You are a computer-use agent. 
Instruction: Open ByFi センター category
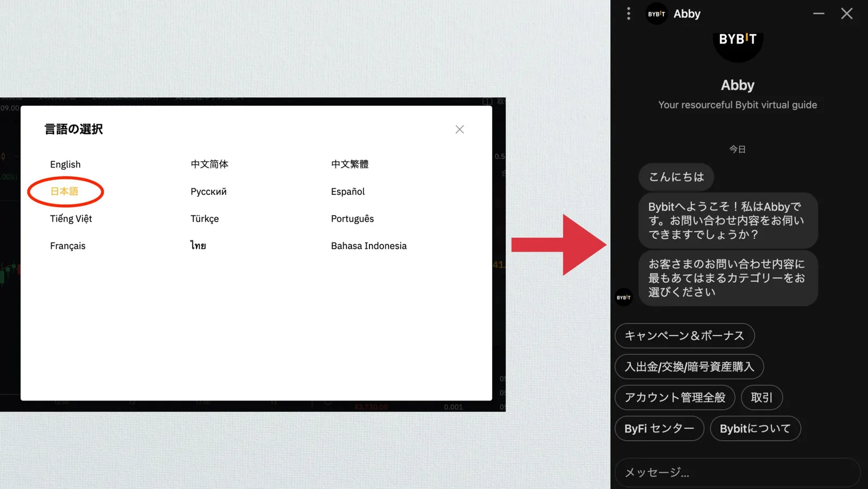[x=659, y=429]
